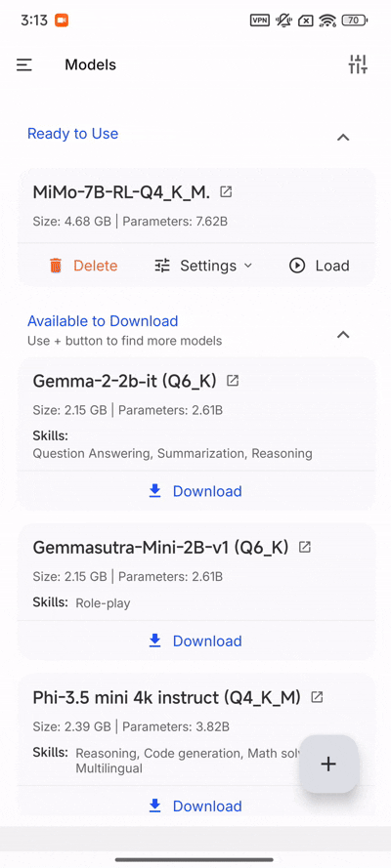Collapse the Ready to Use section
Viewport: 391px width, 868px height.
pyautogui.click(x=343, y=138)
